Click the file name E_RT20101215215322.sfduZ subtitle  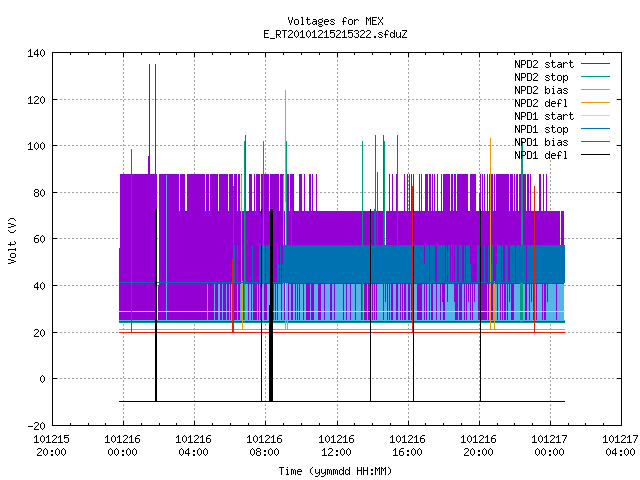(335, 34)
